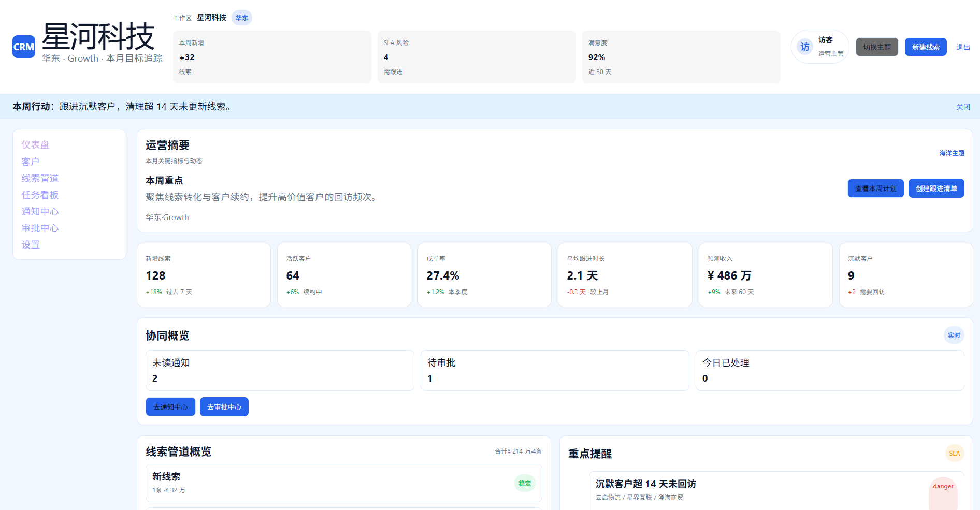Dismiss the banner with 关闭
This screenshot has height=510, width=980.
[x=963, y=107]
